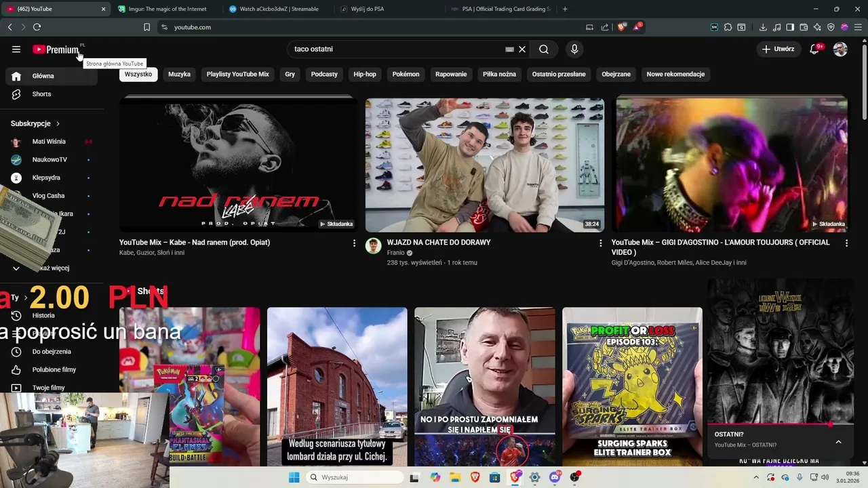868x488 pixels.
Task: Open the browser extensions puzzle icon
Action: pos(728,27)
